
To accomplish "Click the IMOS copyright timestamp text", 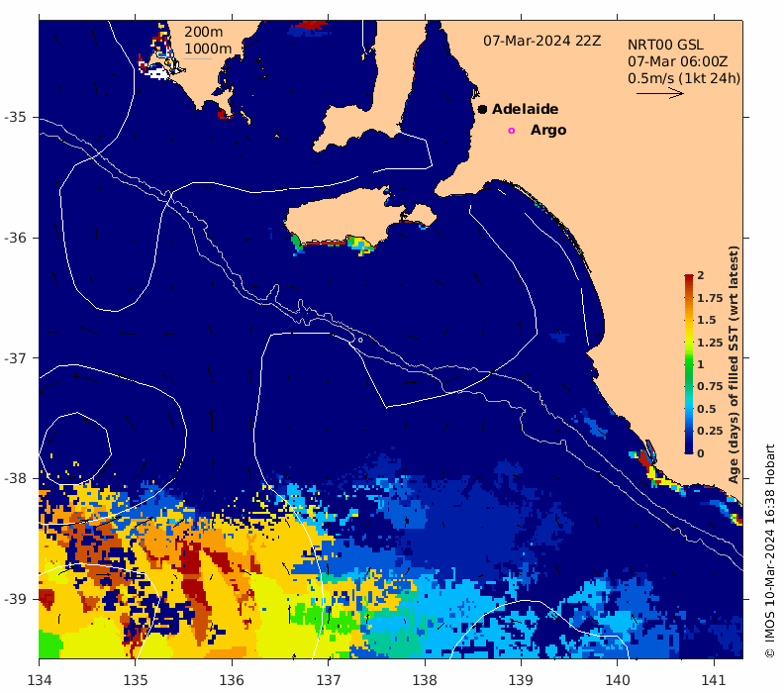I will point(769,551).
